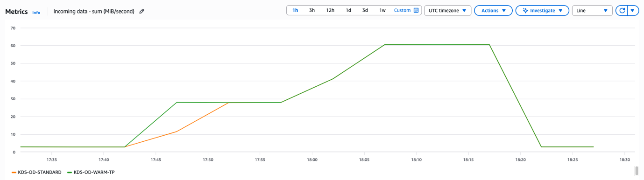Select the 3d time range
Screen dimensions: 644x180
coord(365,10)
